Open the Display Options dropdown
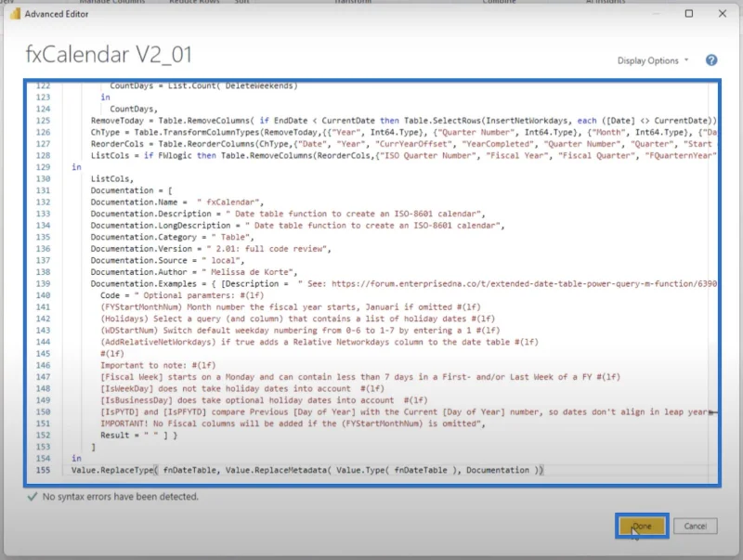This screenshot has width=743, height=560. point(653,60)
